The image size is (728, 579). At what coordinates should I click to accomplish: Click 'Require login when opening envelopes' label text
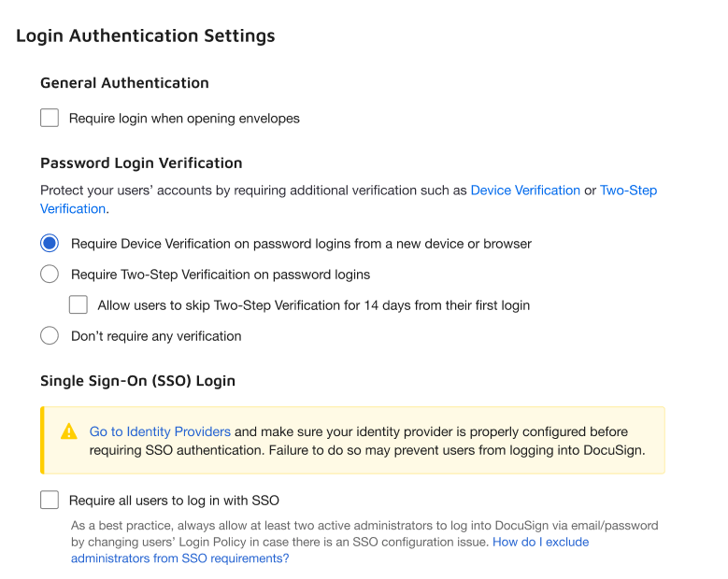[184, 119]
